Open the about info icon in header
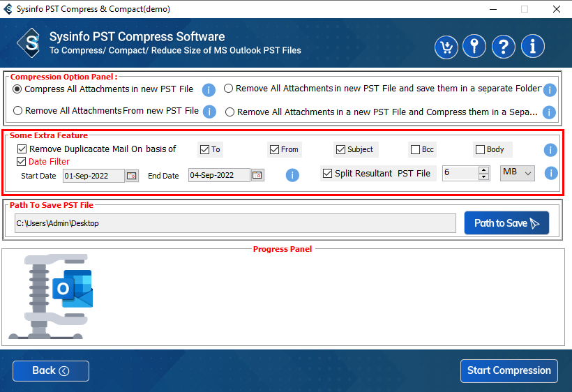 (533, 47)
